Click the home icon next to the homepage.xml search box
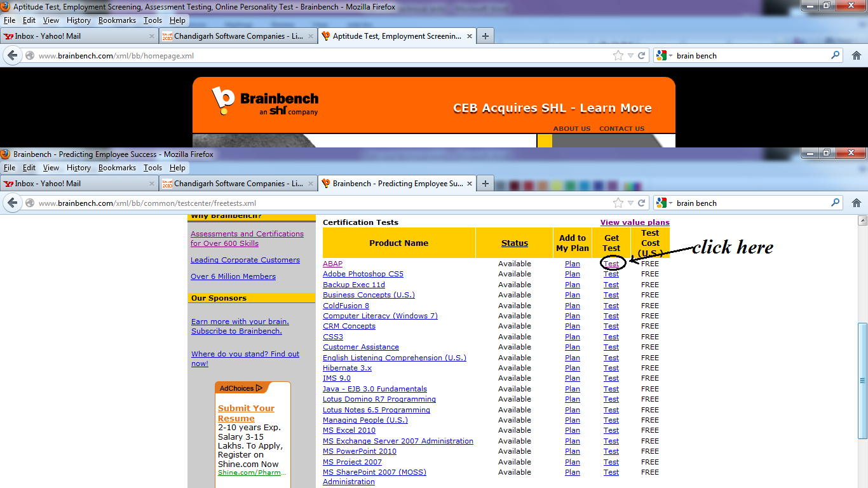This screenshot has width=868, height=488. coord(856,56)
